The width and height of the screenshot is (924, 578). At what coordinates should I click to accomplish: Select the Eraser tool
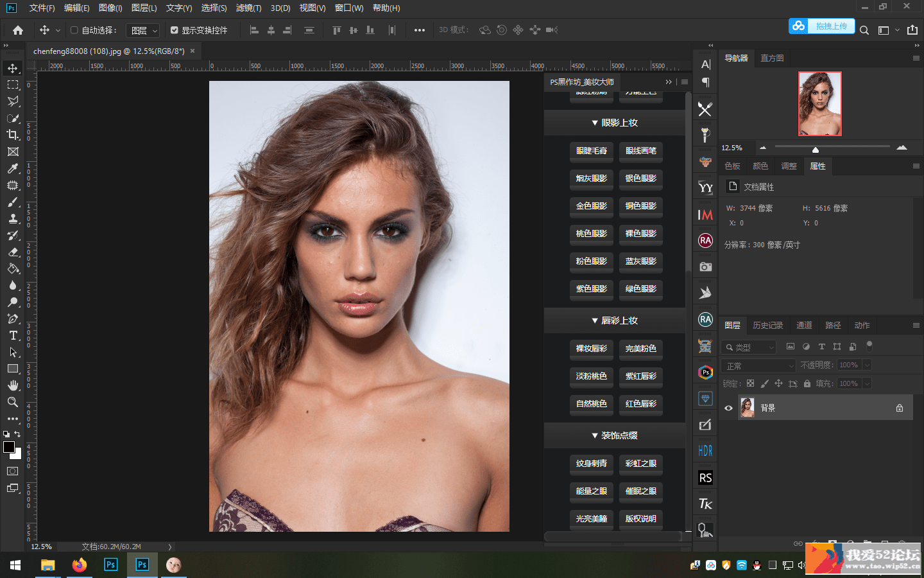tap(13, 252)
